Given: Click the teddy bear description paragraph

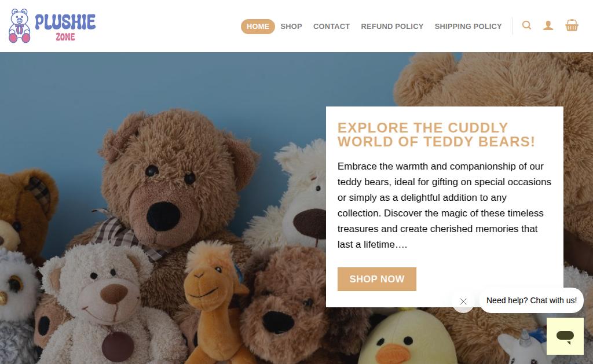Looking at the screenshot, I should point(444,205).
